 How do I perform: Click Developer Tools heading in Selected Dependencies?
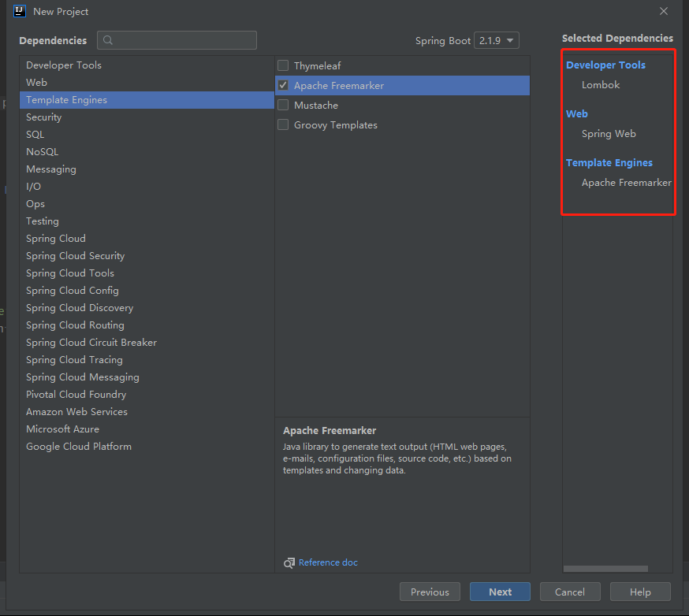click(x=605, y=65)
